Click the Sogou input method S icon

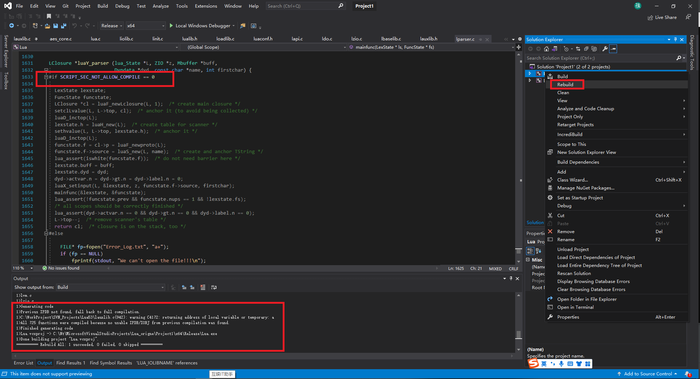tap(533, 364)
